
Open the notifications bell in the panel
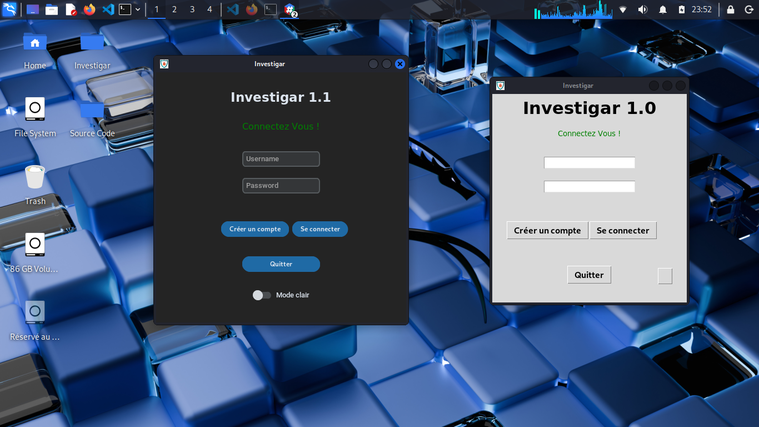click(662, 9)
